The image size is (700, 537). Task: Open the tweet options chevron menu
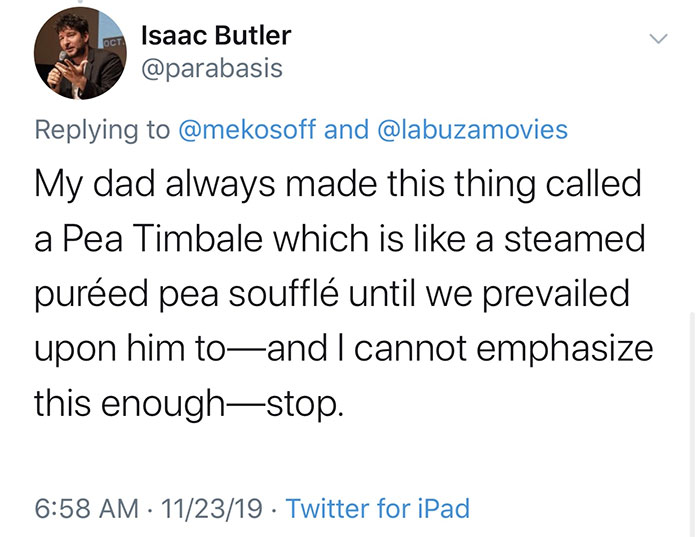tap(657, 38)
